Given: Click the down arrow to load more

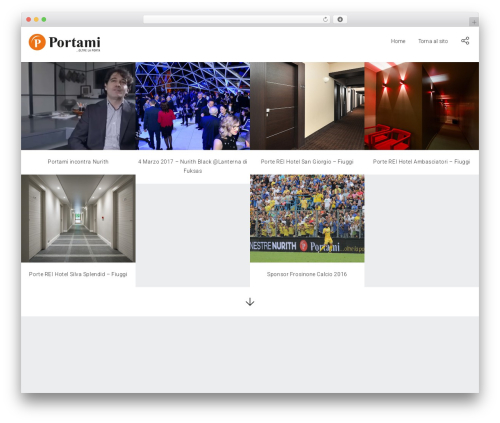Looking at the screenshot, I should (x=250, y=302).
